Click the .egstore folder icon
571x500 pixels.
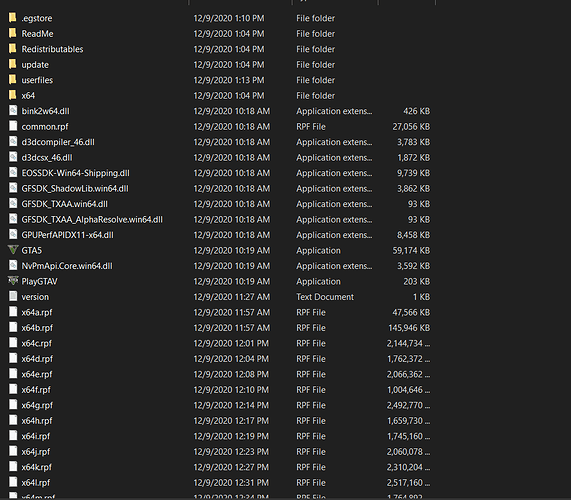[13, 18]
